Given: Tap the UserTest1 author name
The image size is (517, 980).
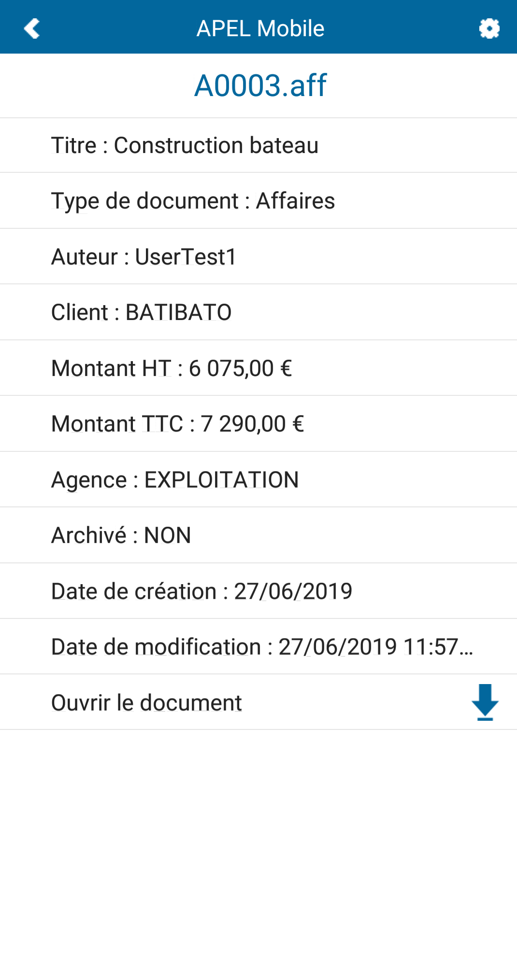Looking at the screenshot, I should (186, 256).
